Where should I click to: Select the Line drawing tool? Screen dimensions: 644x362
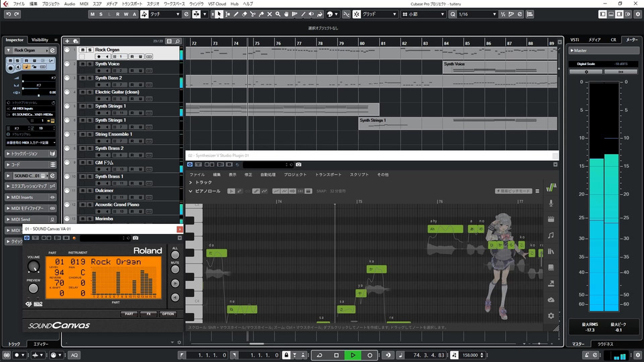(x=303, y=14)
